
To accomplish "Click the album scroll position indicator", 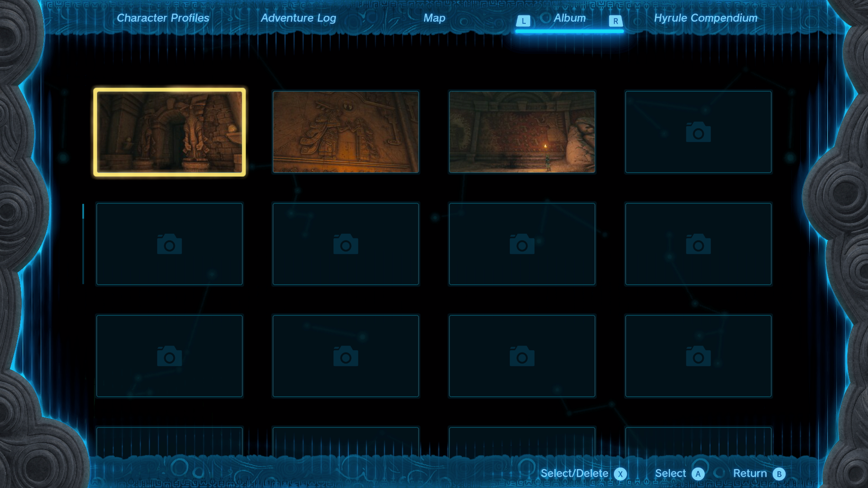I will [x=83, y=211].
